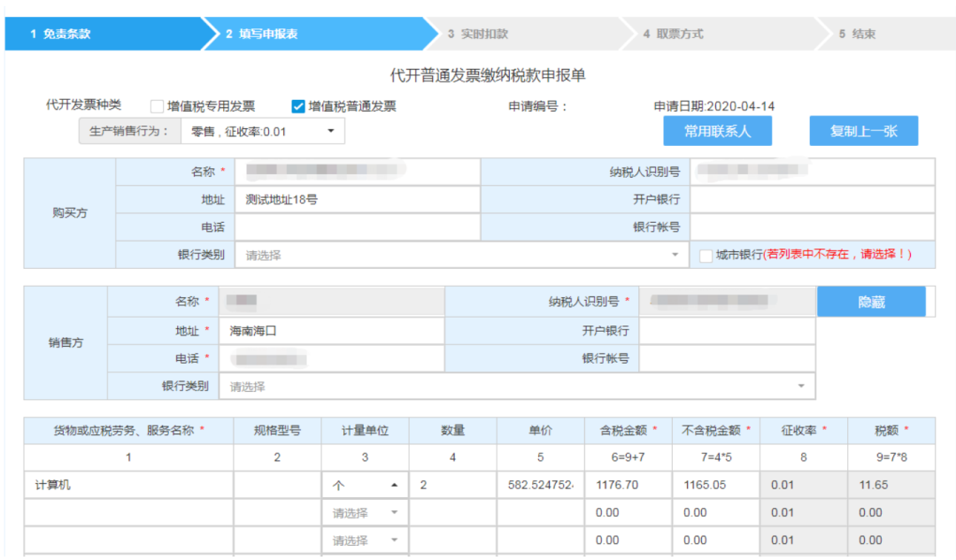
Task: Click the buyer 电话 field
Action: [358, 227]
